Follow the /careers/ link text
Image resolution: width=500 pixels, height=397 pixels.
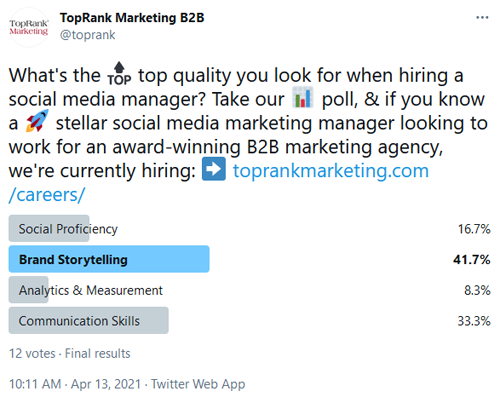click(x=47, y=195)
